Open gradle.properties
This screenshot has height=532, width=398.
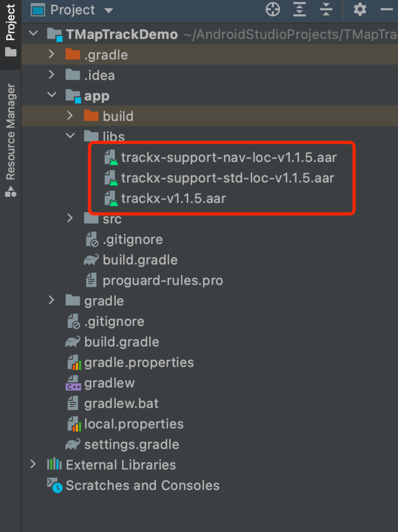[139, 362]
